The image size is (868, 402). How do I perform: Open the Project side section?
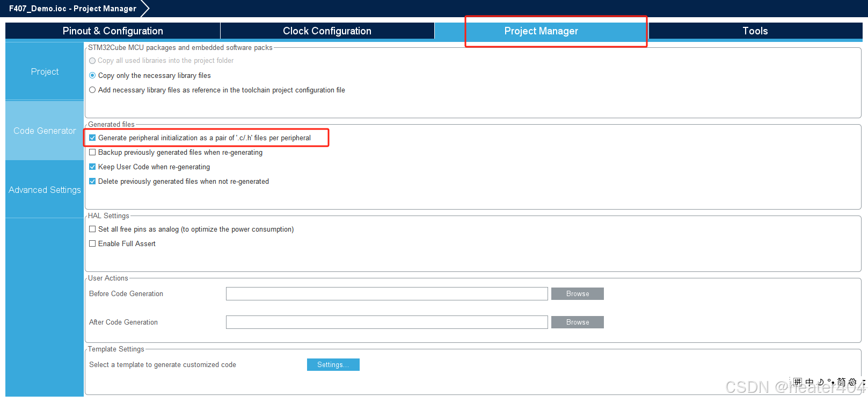click(x=45, y=71)
